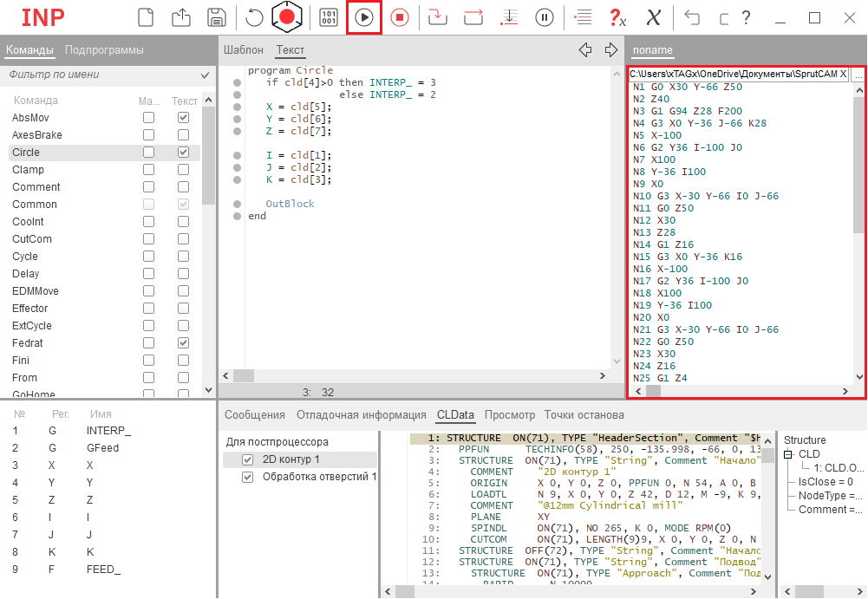Screen dimensions: 868x599
Task: Pause the running debug session
Action: pyautogui.click(x=545, y=17)
